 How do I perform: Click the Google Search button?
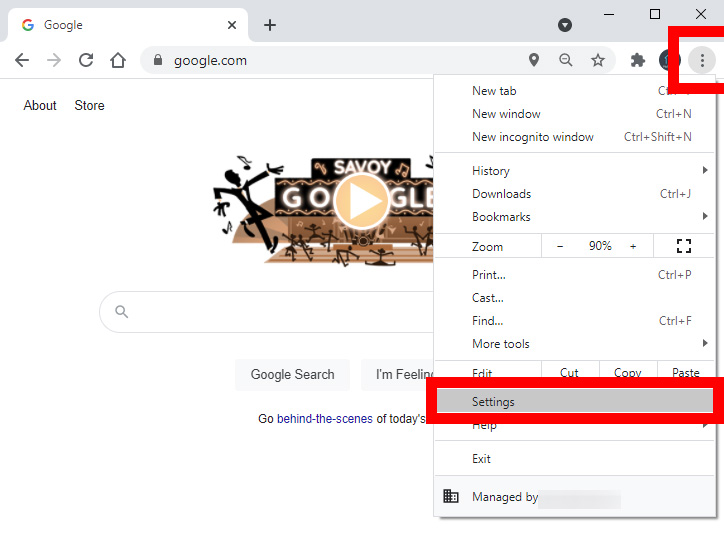click(292, 375)
